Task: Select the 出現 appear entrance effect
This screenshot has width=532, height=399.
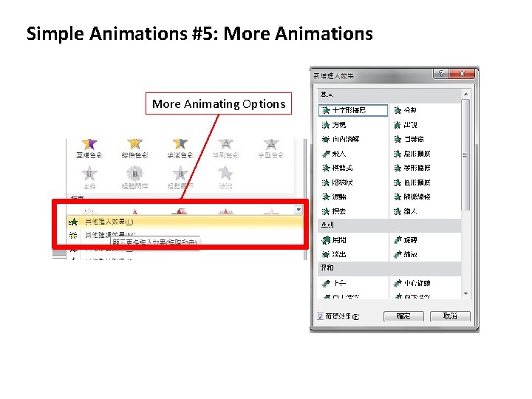Action: [x=405, y=125]
